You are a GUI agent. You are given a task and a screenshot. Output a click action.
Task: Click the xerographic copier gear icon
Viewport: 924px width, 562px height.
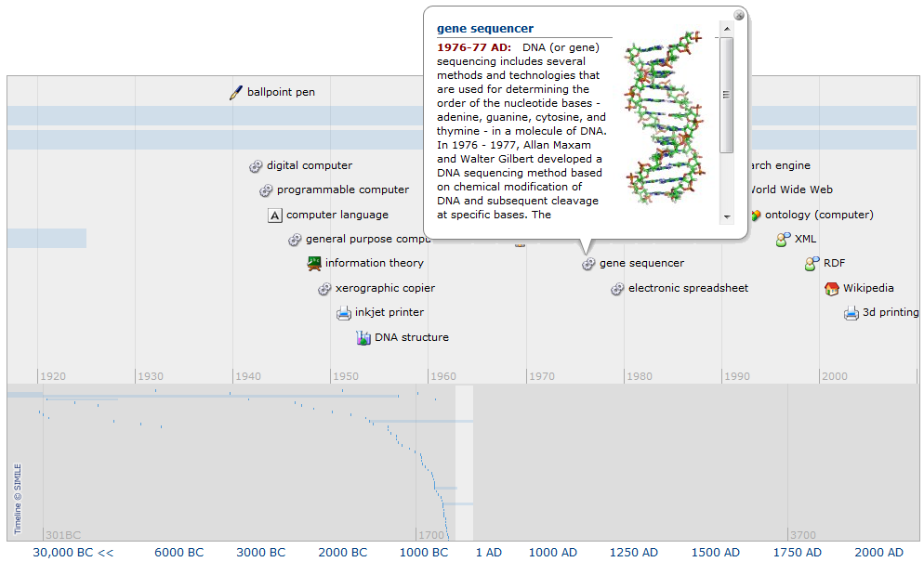coord(324,289)
